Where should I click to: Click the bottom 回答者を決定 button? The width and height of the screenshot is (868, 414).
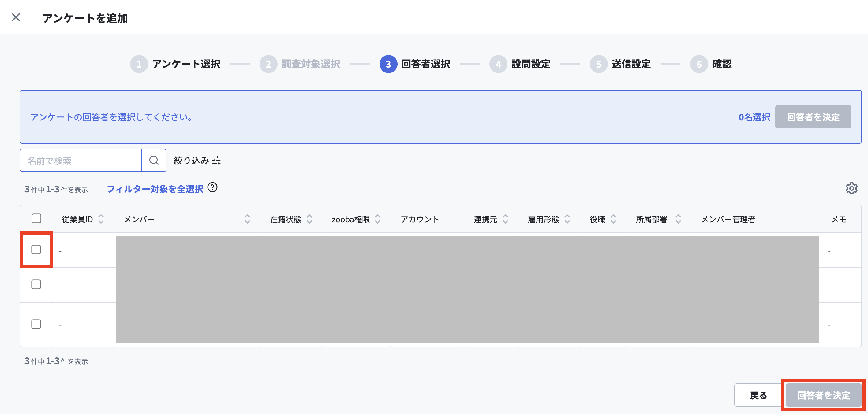(824, 395)
